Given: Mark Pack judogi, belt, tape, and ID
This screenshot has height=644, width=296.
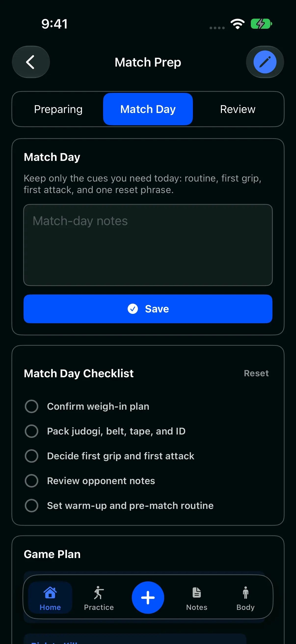Looking at the screenshot, I should (31, 431).
